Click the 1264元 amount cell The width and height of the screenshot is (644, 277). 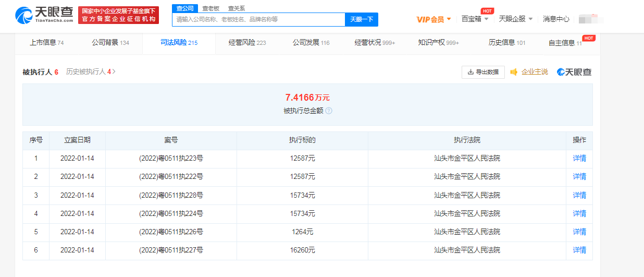tap(302, 232)
